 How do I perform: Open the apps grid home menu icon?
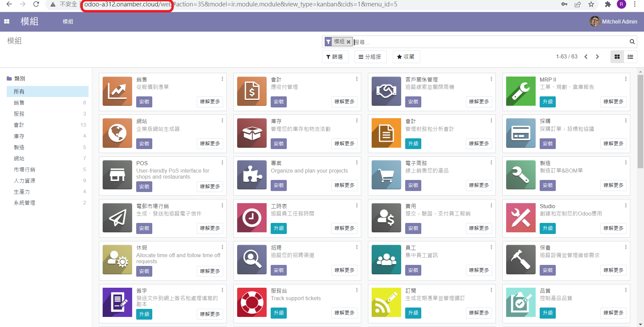(7, 21)
